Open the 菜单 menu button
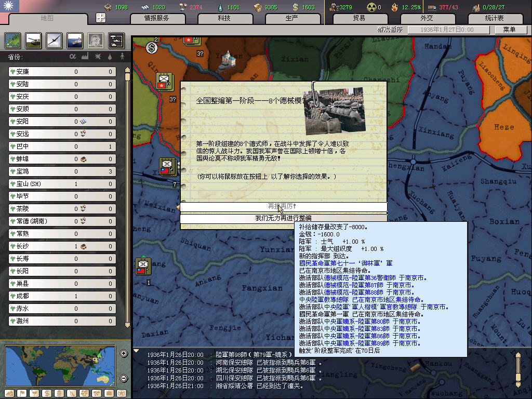 click(x=509, y=30)
